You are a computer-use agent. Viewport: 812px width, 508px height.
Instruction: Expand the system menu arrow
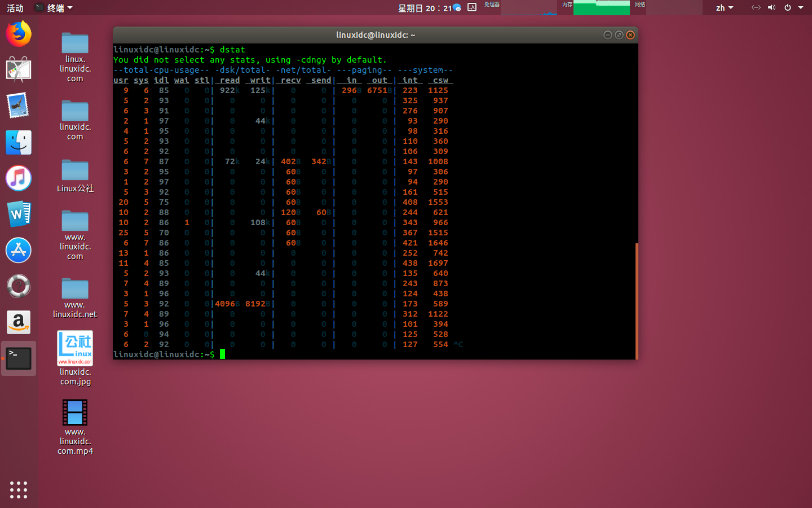click(x=801, y=8)
